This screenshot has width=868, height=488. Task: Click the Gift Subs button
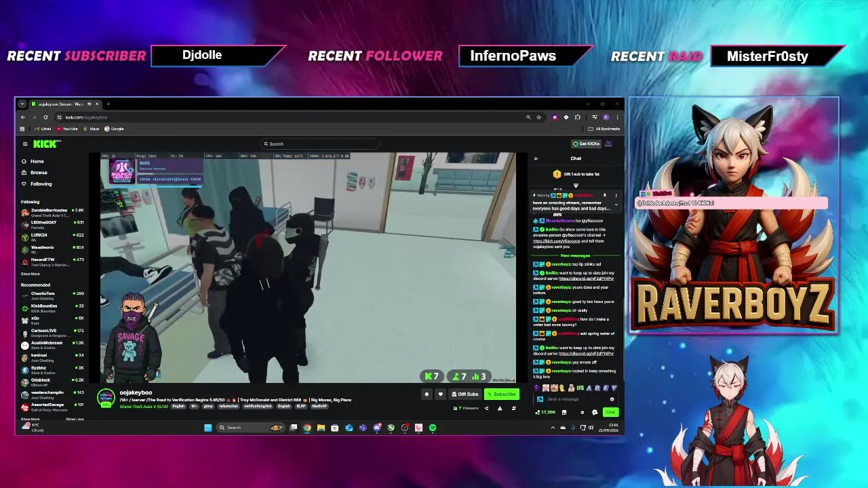[x=465, y=394]
